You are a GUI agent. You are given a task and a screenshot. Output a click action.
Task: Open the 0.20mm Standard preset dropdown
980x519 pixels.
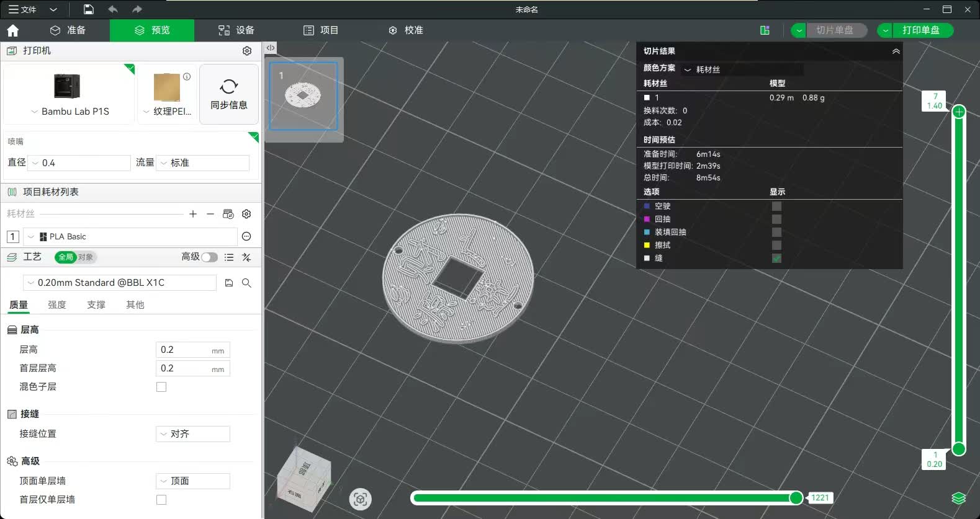120,283
